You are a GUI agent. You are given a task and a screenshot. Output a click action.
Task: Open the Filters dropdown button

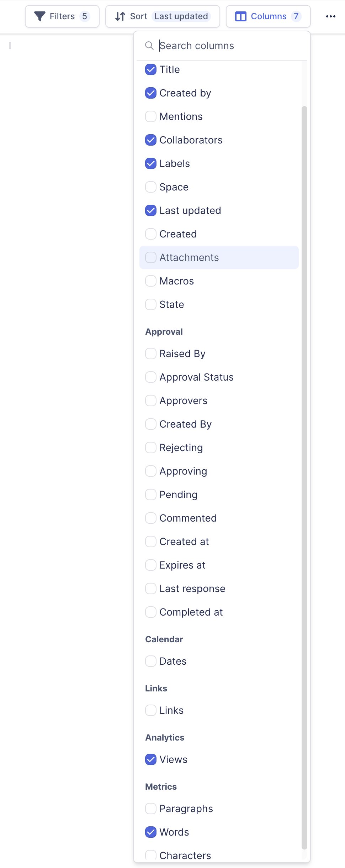(x=62, y=16)
